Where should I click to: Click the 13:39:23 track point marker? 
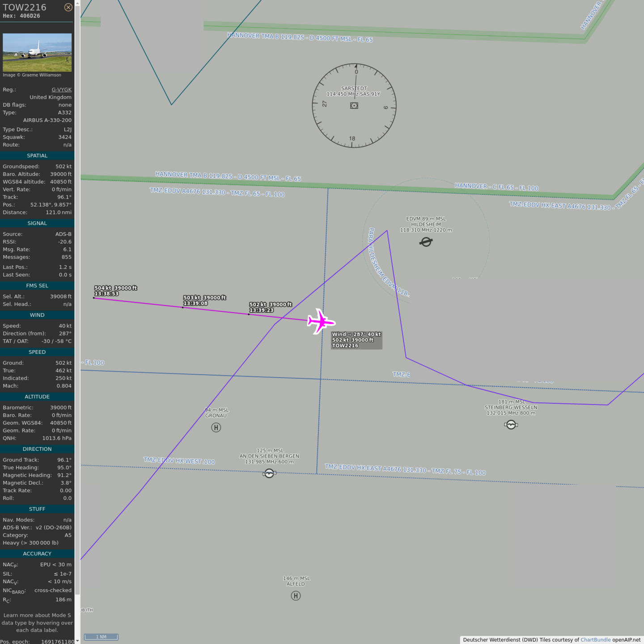point(249,314)
